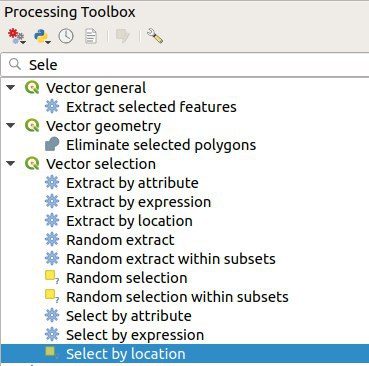Select Extract by attribute algorithm

point(132,183)
